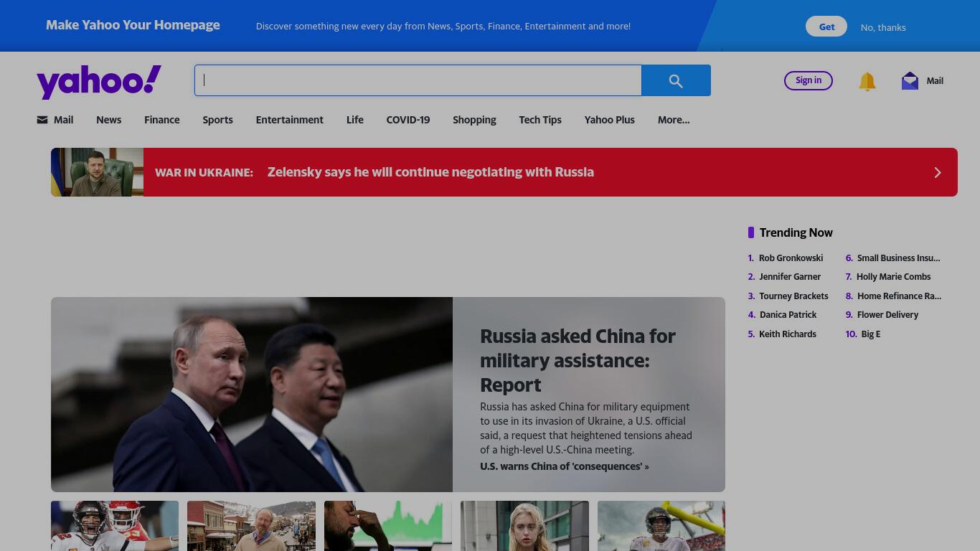
Task: Open the Sports navigation item
Action: (217, 120)
